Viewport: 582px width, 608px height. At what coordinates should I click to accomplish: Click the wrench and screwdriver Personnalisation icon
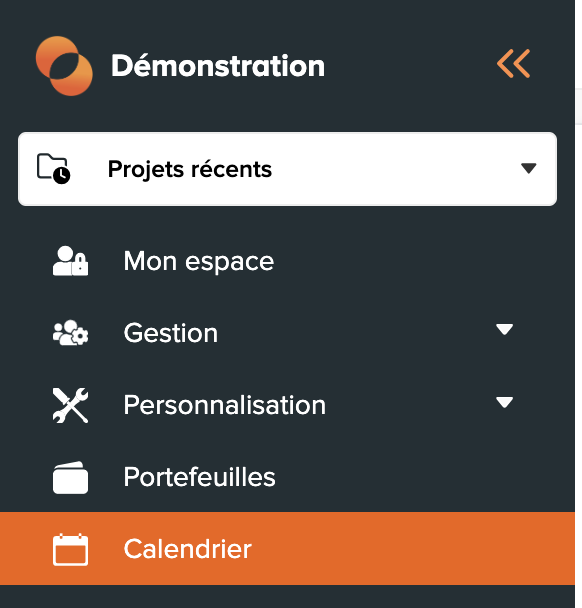pyautogui.click(x=70, y=405)
